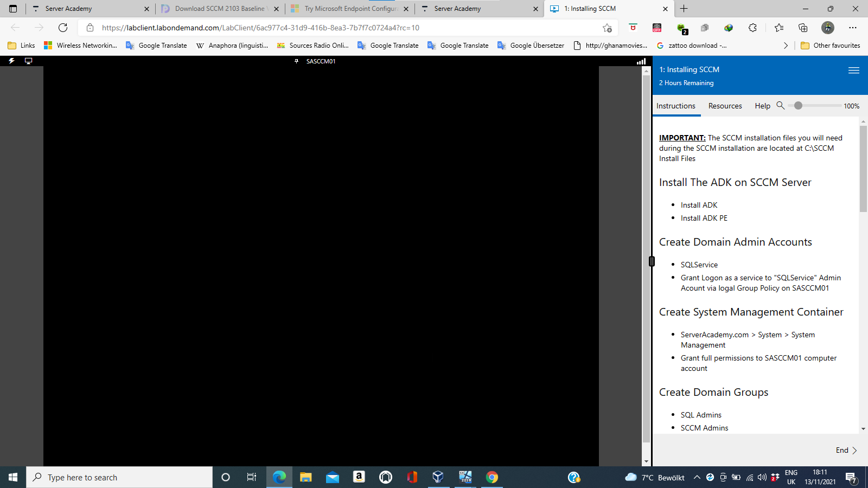
Task: Click the signal strength bars icon
Action: [641, 61]
